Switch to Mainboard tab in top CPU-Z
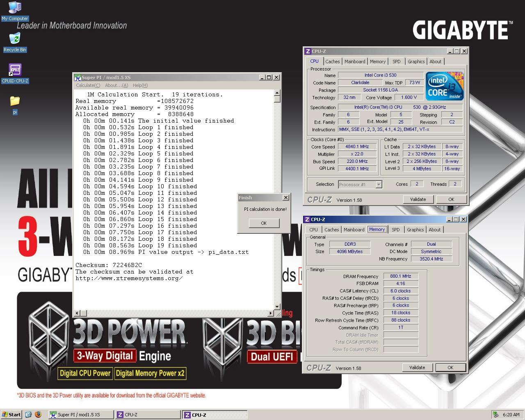 [355, 62]
